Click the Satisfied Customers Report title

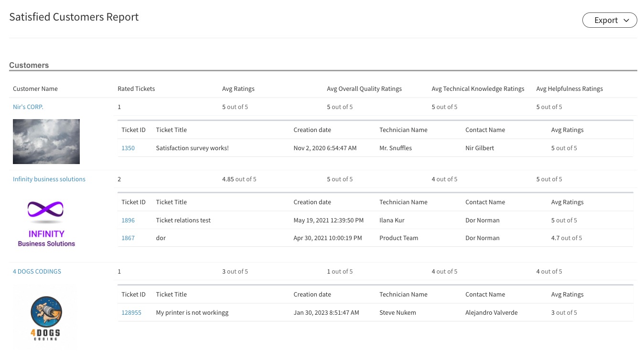74,17
